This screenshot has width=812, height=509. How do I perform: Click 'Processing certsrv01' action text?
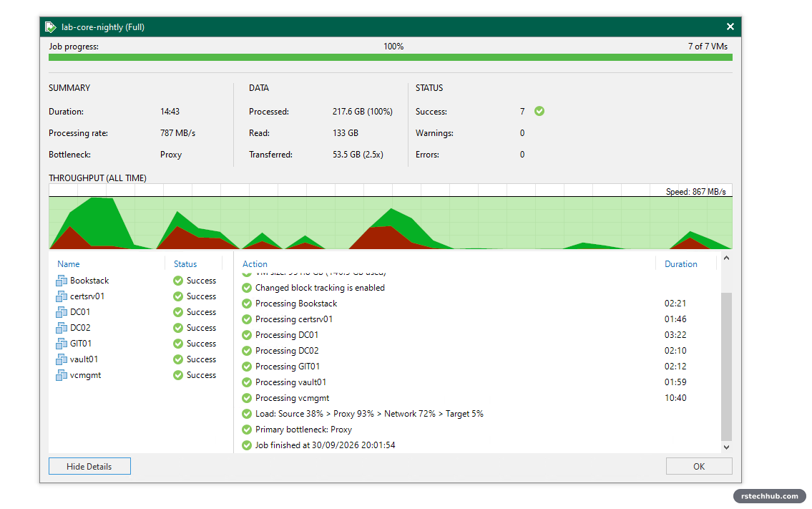293,319
